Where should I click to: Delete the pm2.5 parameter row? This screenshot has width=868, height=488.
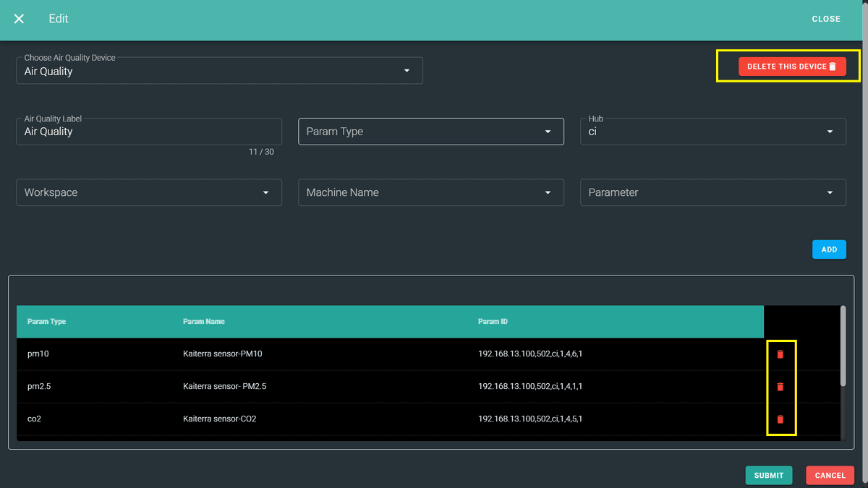[x=780, y=387]
